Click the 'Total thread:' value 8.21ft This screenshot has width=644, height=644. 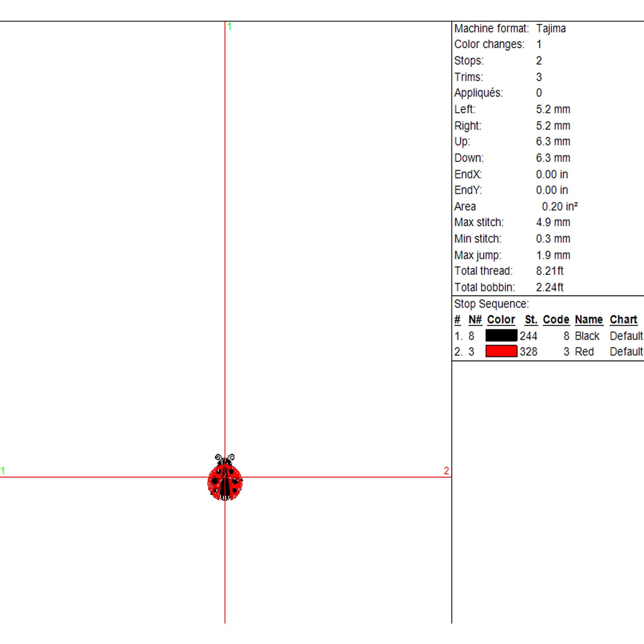[x=549, y=271]
